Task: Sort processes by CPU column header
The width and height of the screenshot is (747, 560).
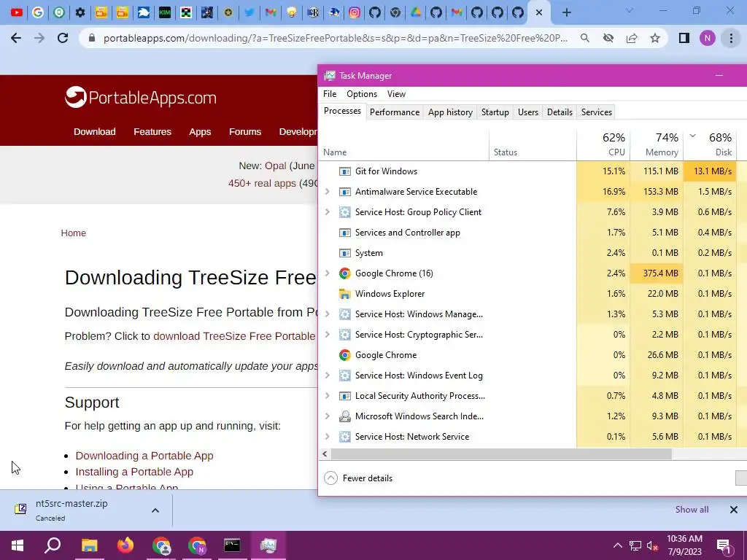Action: pyautogui.click(x=603, y=145)
